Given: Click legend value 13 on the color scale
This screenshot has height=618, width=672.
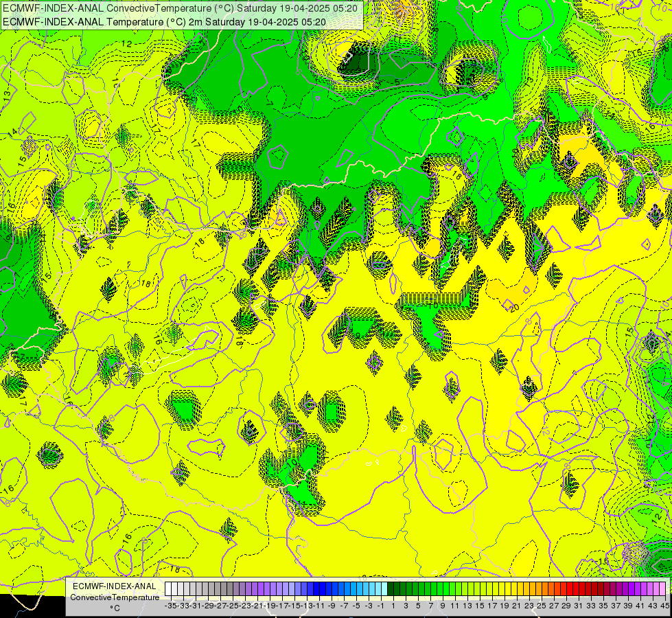Looking at the screenshot, I should pos(467,606).
